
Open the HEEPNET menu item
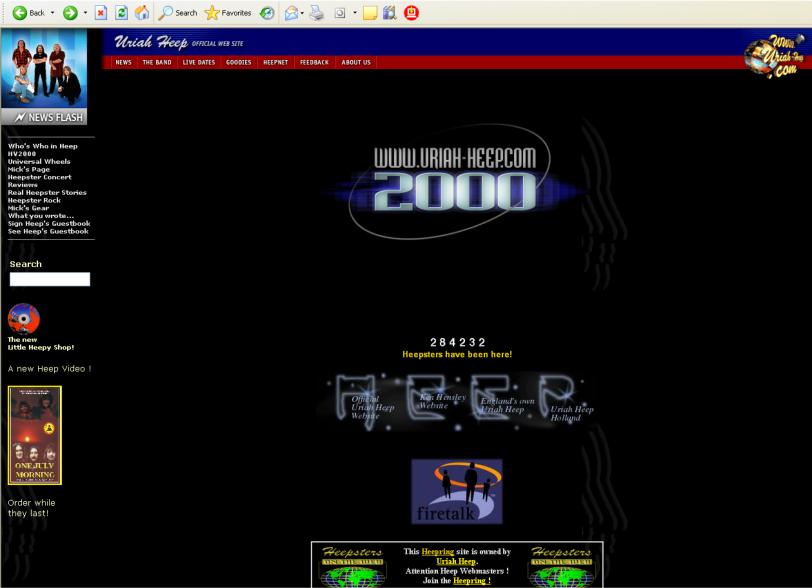click(276, 62)
